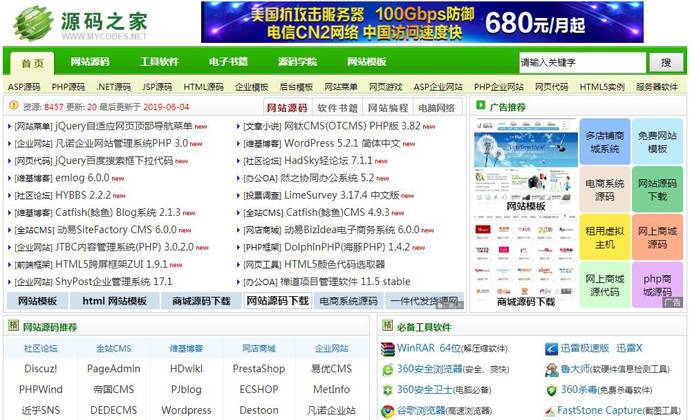
Task: Open the 服务器软件 sub-navigation link
Action: (x=657, y=87)
